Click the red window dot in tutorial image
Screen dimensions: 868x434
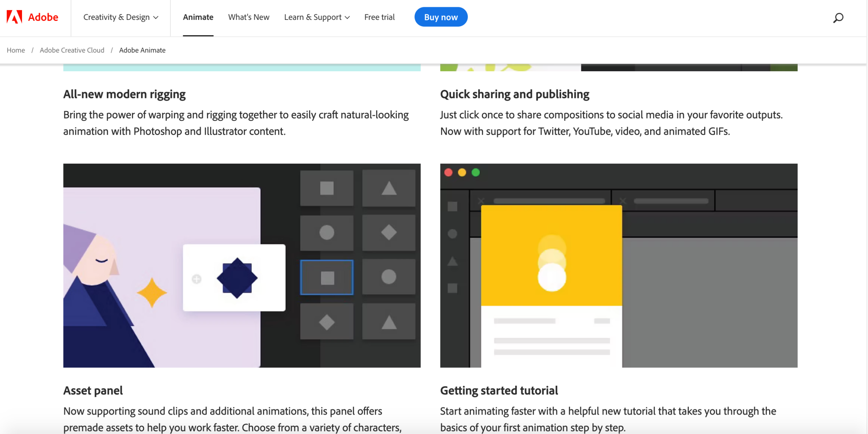pos(448,172)
